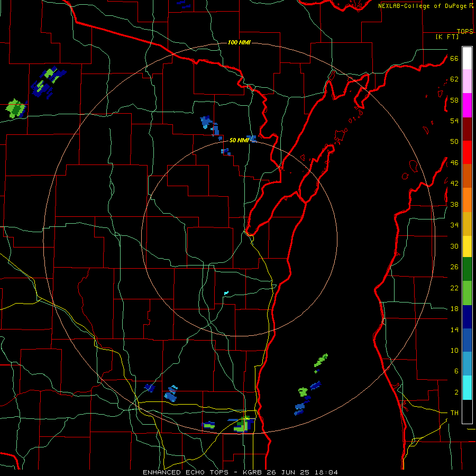Click the blue echo beside the 50 NMI label
476x476 pixels.
[x=252, y=139]
